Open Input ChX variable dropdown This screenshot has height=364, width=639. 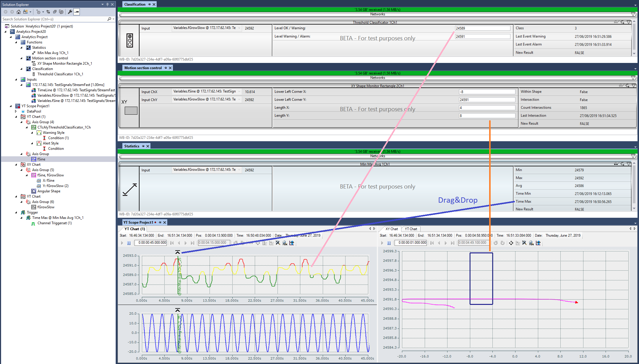239,92
